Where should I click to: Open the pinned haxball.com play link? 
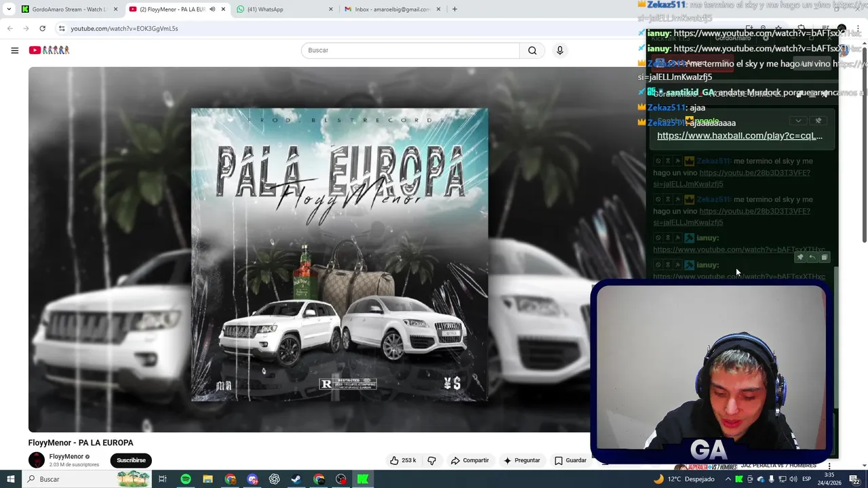point(739,136)
